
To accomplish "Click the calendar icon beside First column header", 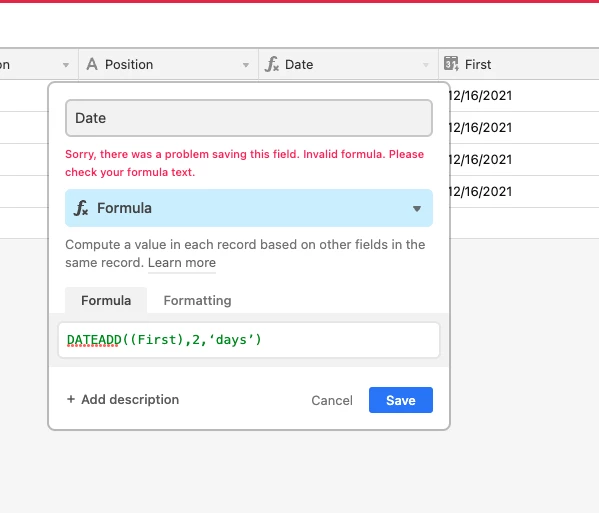I will coord(451,64).
